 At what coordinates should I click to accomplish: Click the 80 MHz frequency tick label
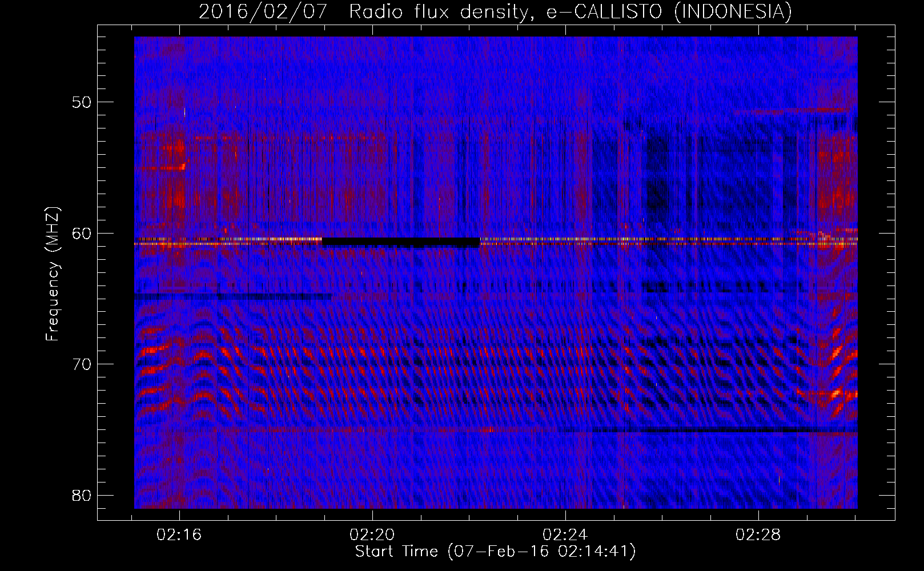tap(82, 495)
